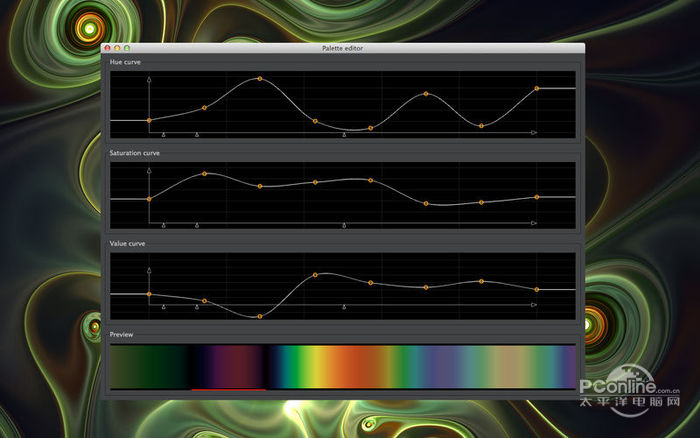This screenshot has width=700, height=438.
Task: Click the right arrowhead ending the Value axis
Action: pos(534,305)
